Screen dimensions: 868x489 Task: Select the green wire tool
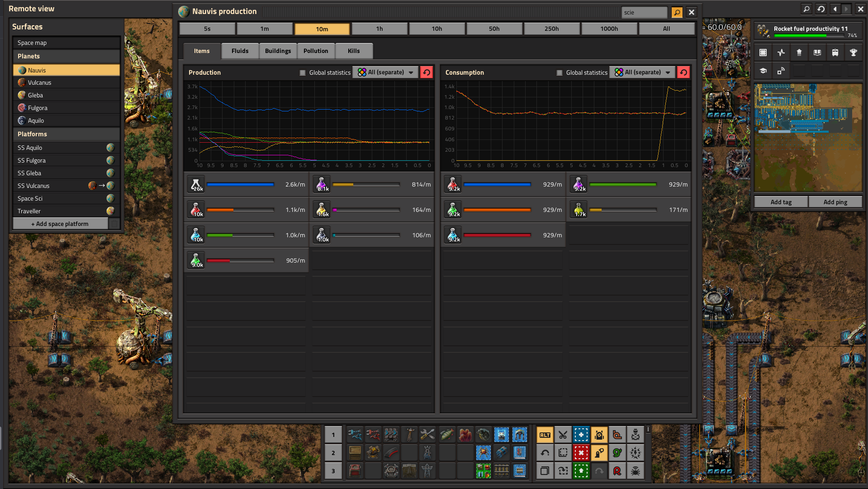[617, 453]
